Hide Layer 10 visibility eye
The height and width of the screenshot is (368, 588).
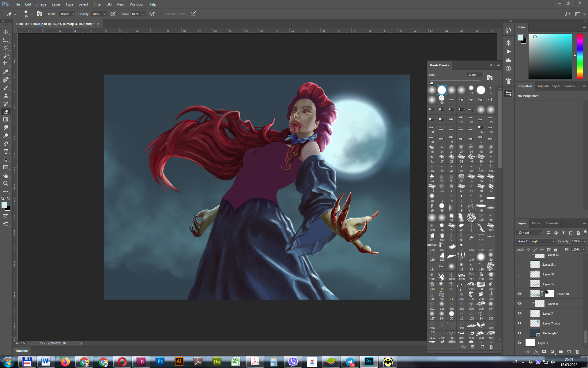(519, 294)
